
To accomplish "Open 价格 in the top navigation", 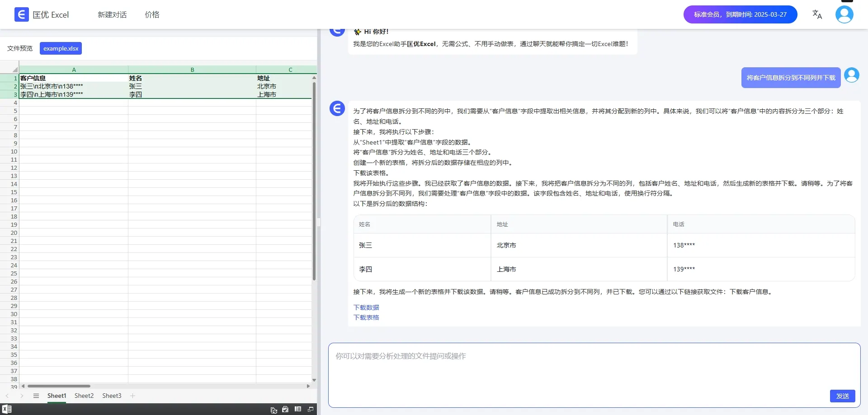I will coord(152,14).
